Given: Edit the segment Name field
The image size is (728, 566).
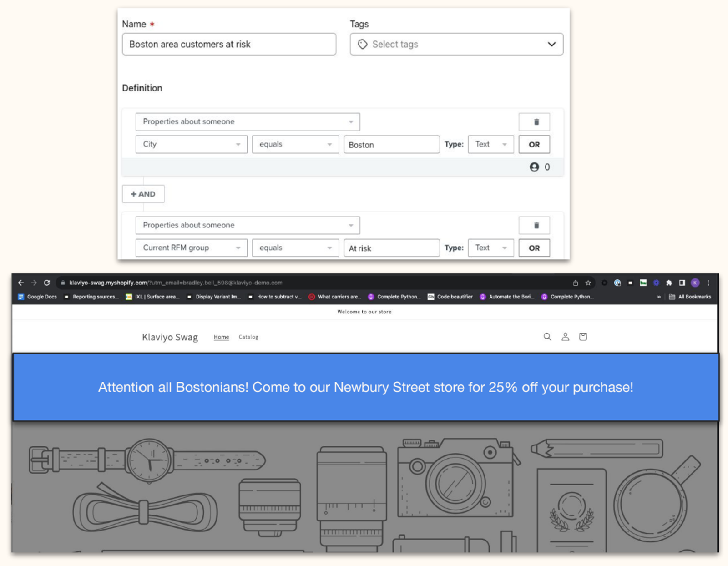Looking at the screenshot, I should point(229,44).
